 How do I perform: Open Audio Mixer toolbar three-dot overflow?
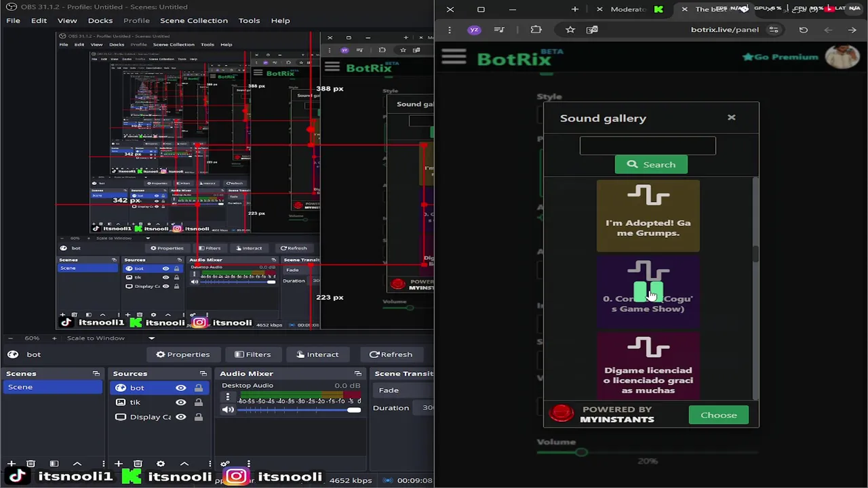pyautogui.click(x=248, y=464)
